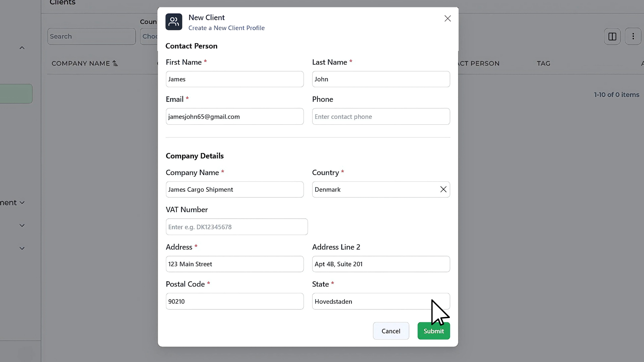
Task: Focus the Email input field
Action: (234, 117)
